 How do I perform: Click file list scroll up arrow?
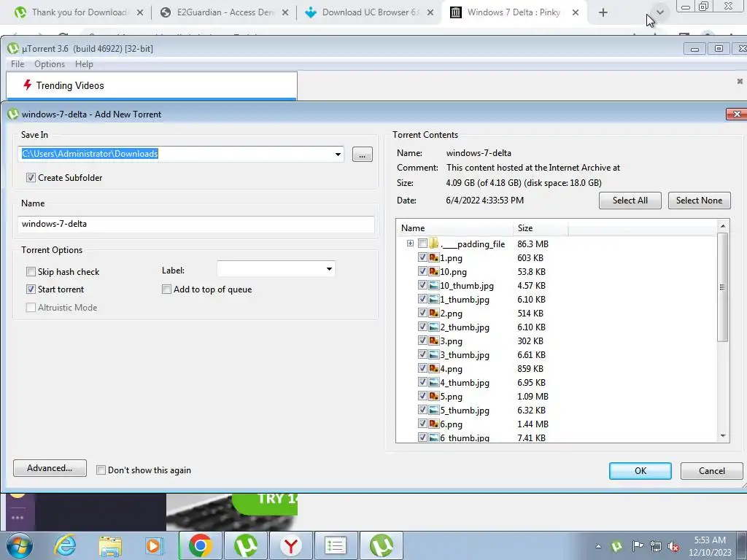click(723, 226)
